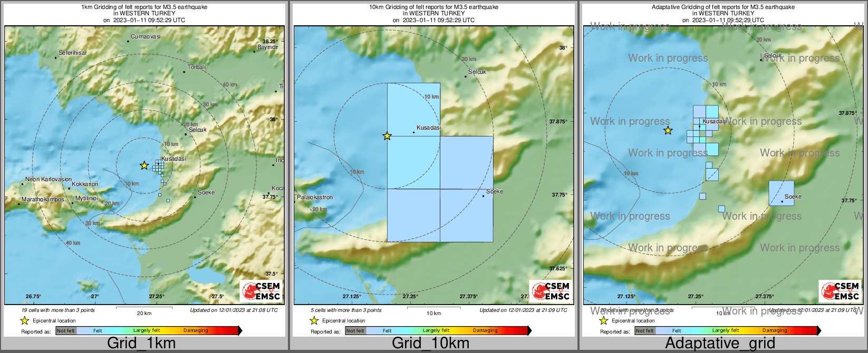Viewport: 868px width, 353px height.
Task: Click the Neon Karlovasion label on Grid_1km map
Action: [49, 180]
